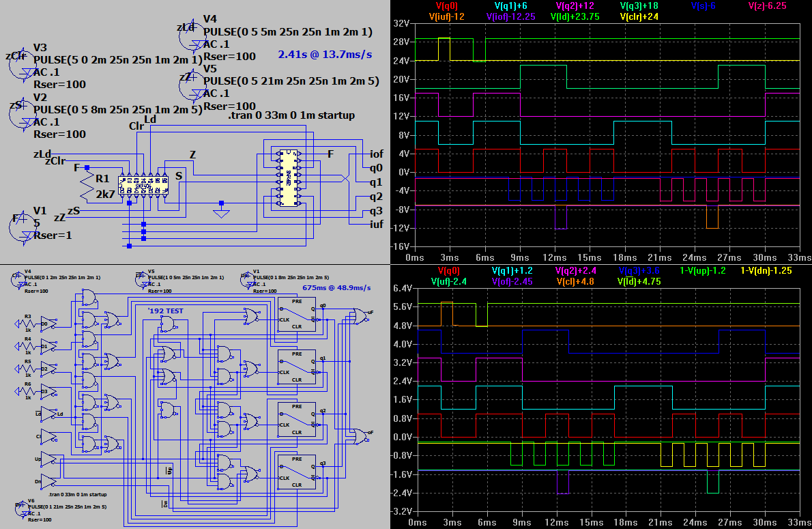
Task: Click the R3 1k resistor in the bottom schematic
Action: (27, 321)
